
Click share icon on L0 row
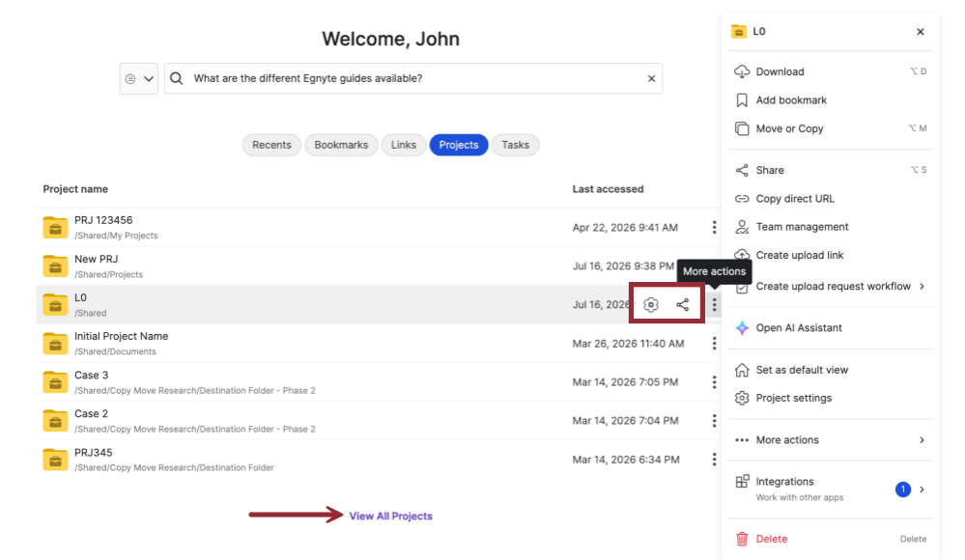click(683, 304)
